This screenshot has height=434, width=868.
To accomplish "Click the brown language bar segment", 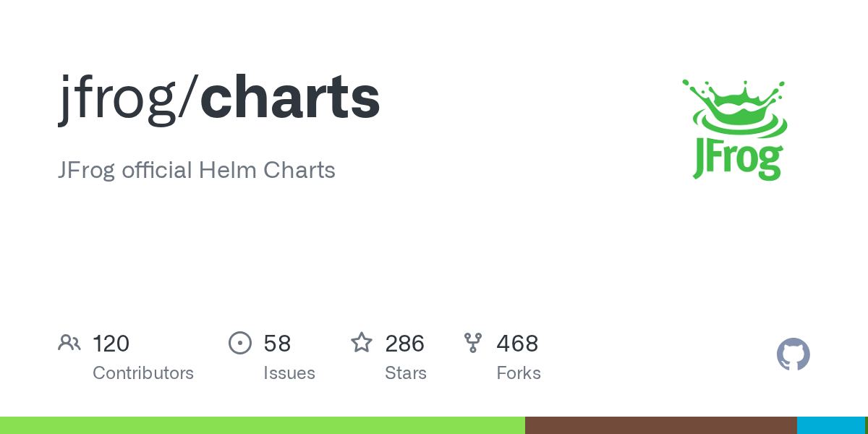I will [661, 425].
